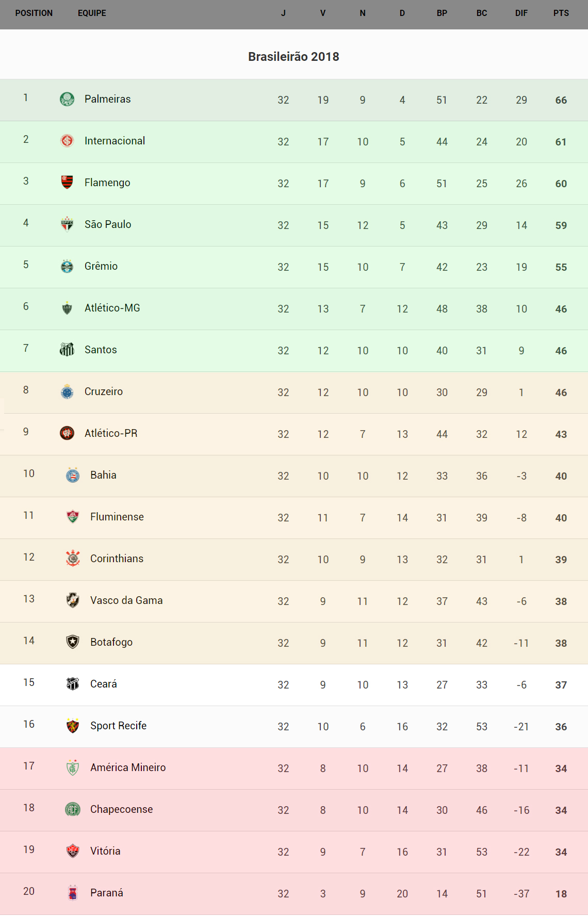Select the Fluminense team name
Image resolution: width=588 pixels, height=916 pixels.
tap(117, 517)
